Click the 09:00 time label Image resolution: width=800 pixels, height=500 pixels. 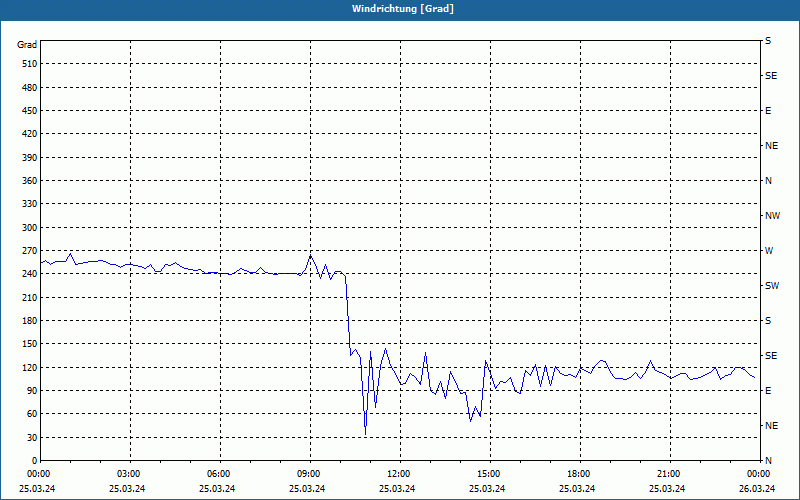(308, 474)
